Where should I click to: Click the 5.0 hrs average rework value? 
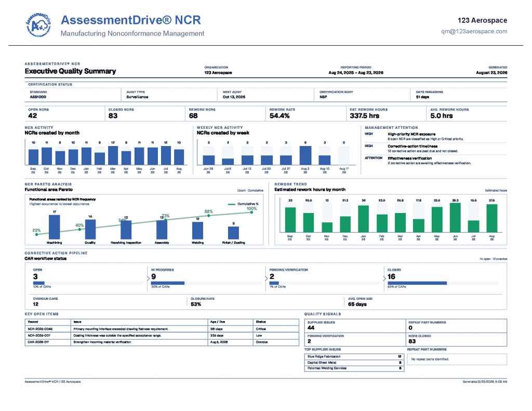click(x=442, y=116)
